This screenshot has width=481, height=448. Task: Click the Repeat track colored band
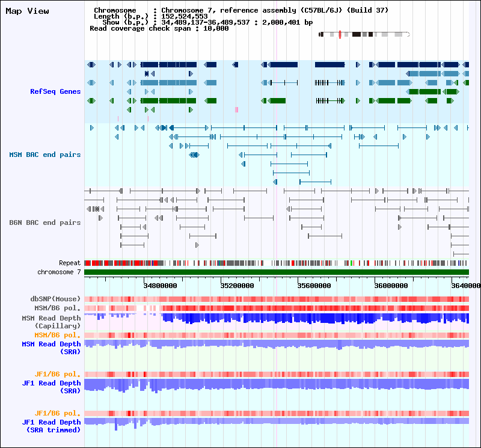277,263
